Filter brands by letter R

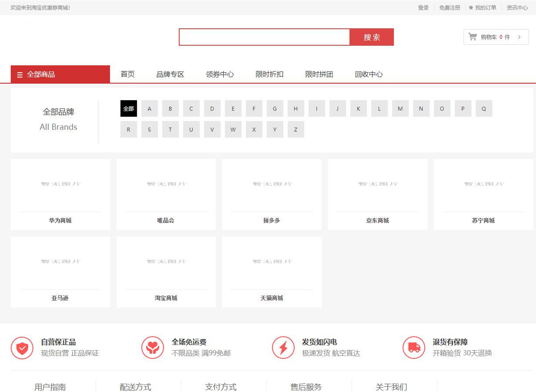(128, 129)
